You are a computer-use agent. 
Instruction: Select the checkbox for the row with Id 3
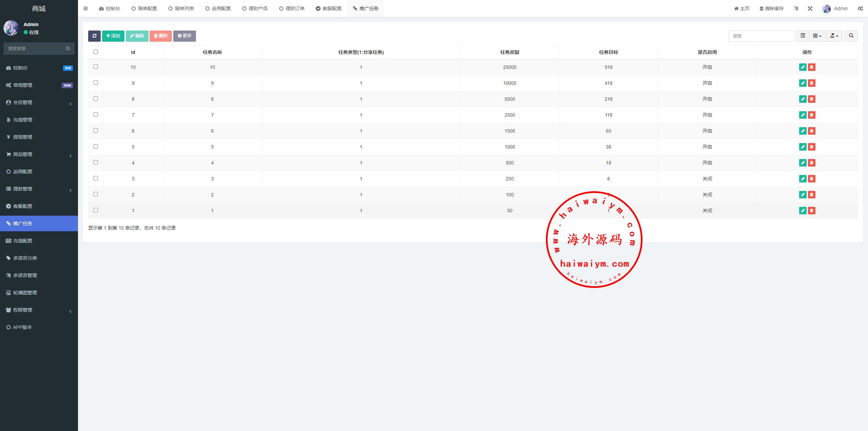96,178
